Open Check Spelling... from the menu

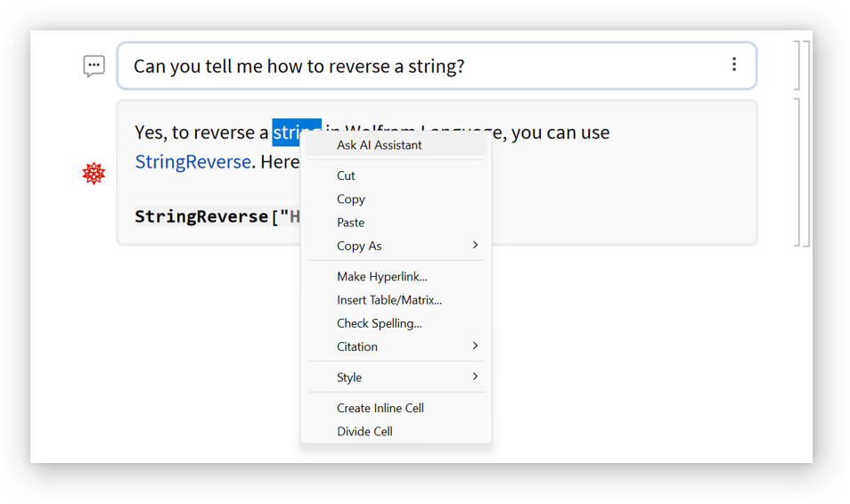point(379,323)
